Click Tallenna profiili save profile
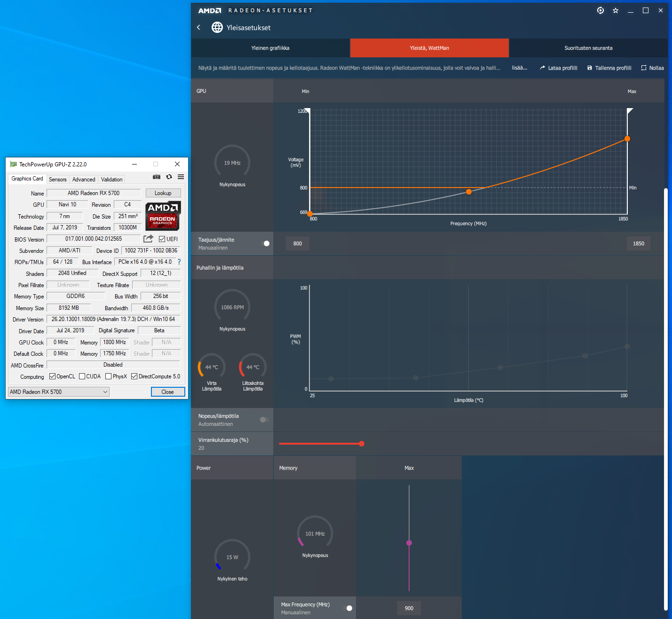This screenshot has height=619, width=672. tap(609, 68)
